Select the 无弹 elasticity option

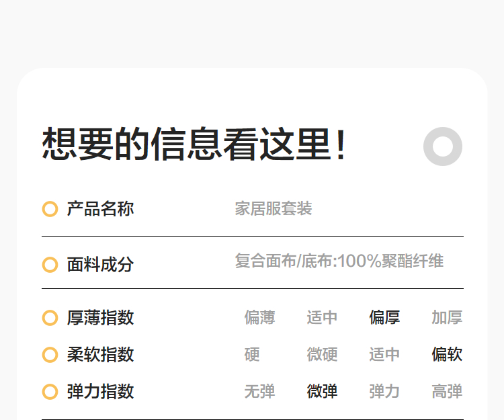click(259, 391)
